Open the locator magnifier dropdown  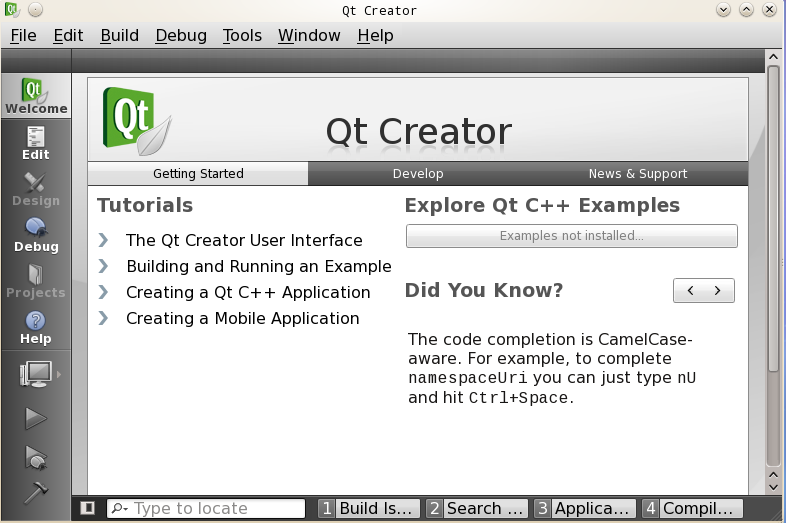click(120, 508)
